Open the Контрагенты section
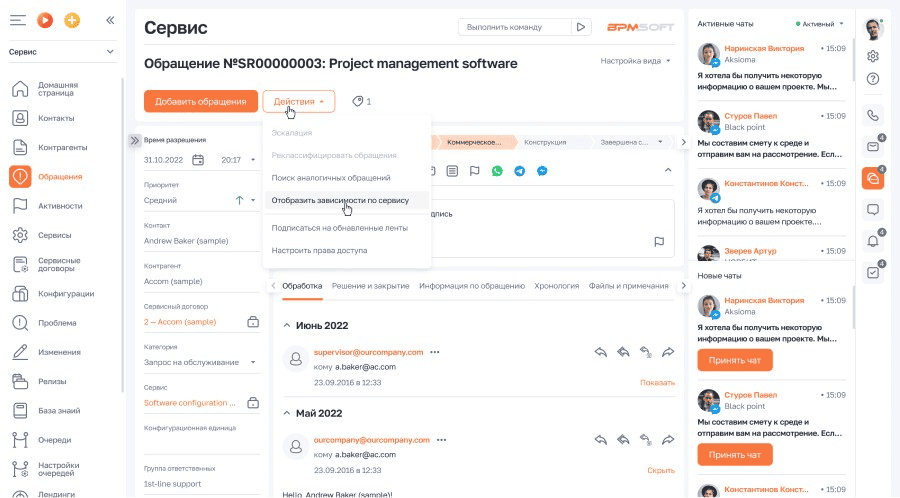Image resolution: width=900 pixels, height=498 pixels. [x=63, y=147]
